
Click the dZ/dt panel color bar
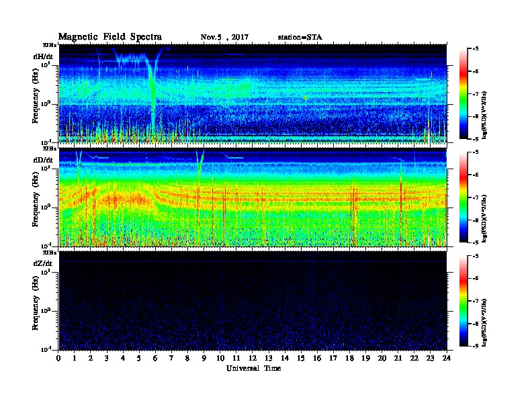point(463,301)
